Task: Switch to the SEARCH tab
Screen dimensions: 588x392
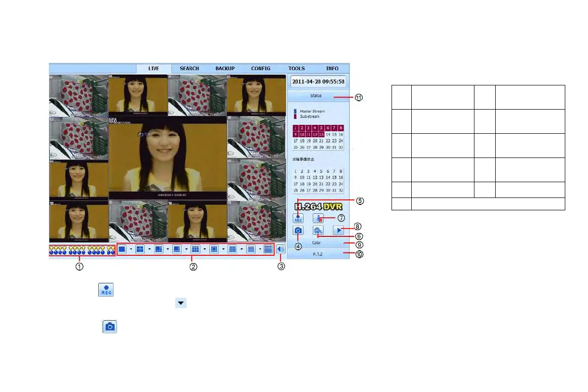Action: [x=190, y=69]
